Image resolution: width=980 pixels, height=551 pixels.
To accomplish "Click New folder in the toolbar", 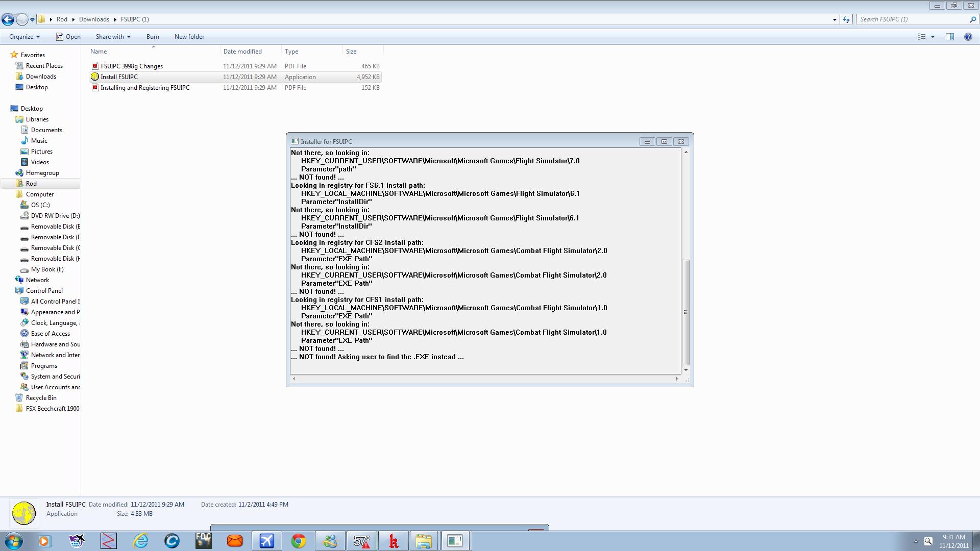I will coord(189,37).
